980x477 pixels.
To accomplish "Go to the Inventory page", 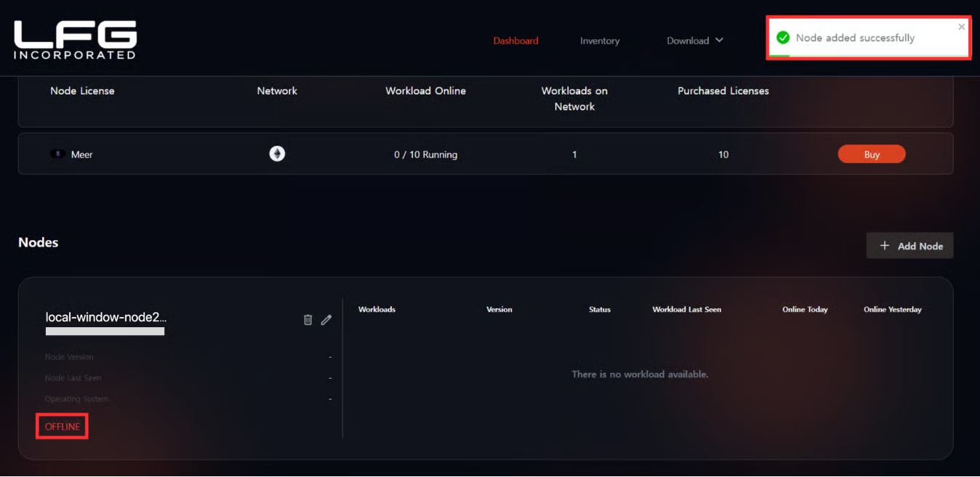I will (600, 41).
